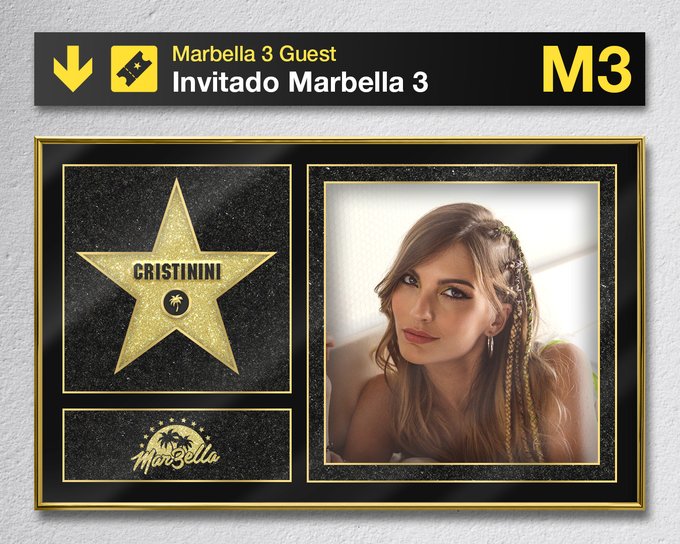The width and height of the screenshot is (680, 544).
Task: Click the yellow downward arrow icon
Action: tap(73, 69)
